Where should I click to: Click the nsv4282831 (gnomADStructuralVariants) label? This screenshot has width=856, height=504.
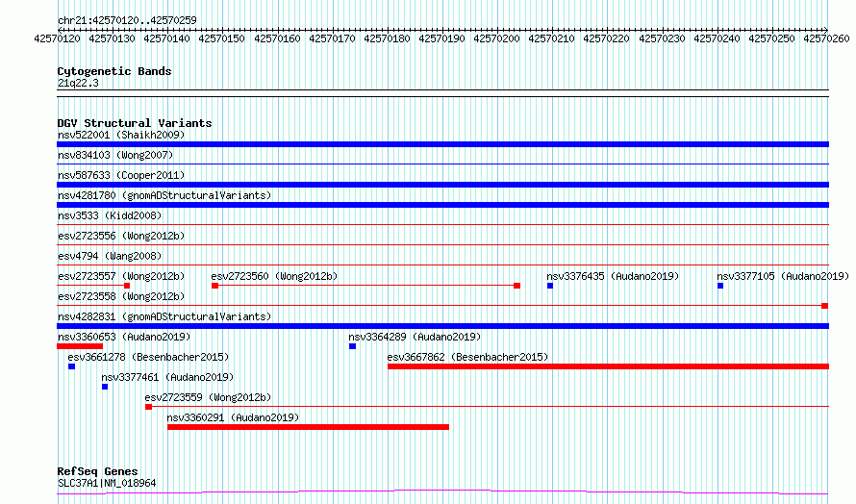[164, 316]
